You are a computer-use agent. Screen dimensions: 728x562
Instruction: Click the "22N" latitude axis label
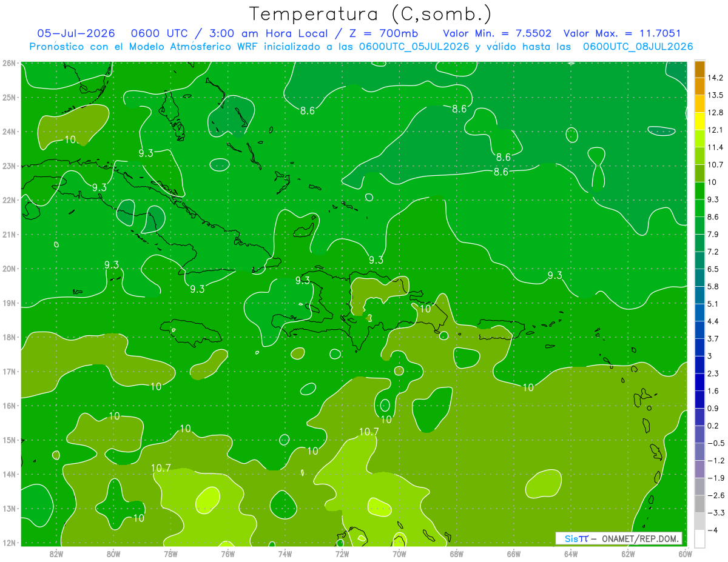[8, 199]
